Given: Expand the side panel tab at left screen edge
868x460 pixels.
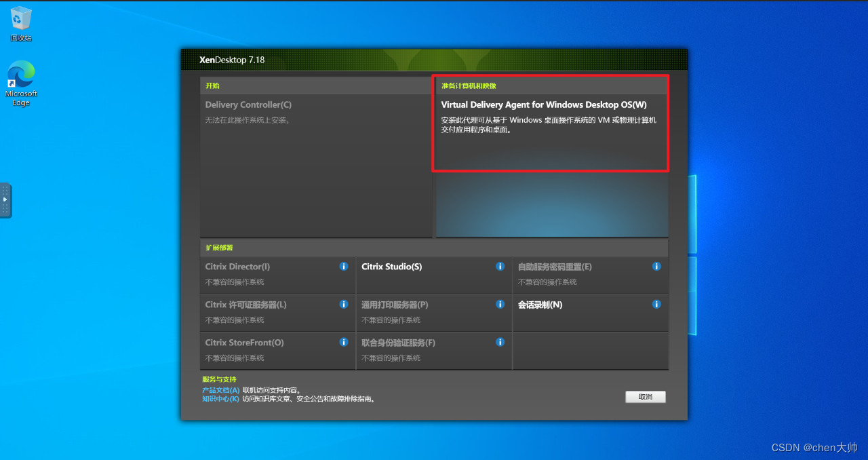Looking at the screenshot, I should [x=5, y=200].
